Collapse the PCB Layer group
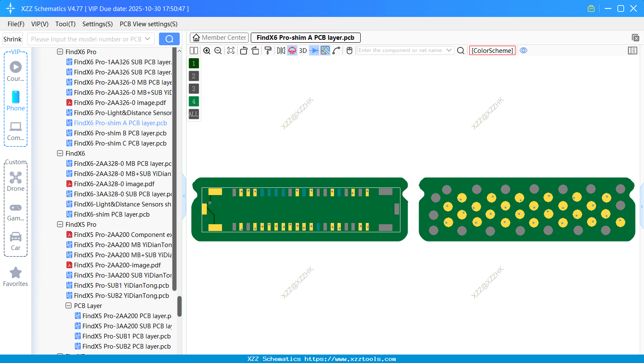Viewport: 644px width, 363px height. click(x=69, y=305)
